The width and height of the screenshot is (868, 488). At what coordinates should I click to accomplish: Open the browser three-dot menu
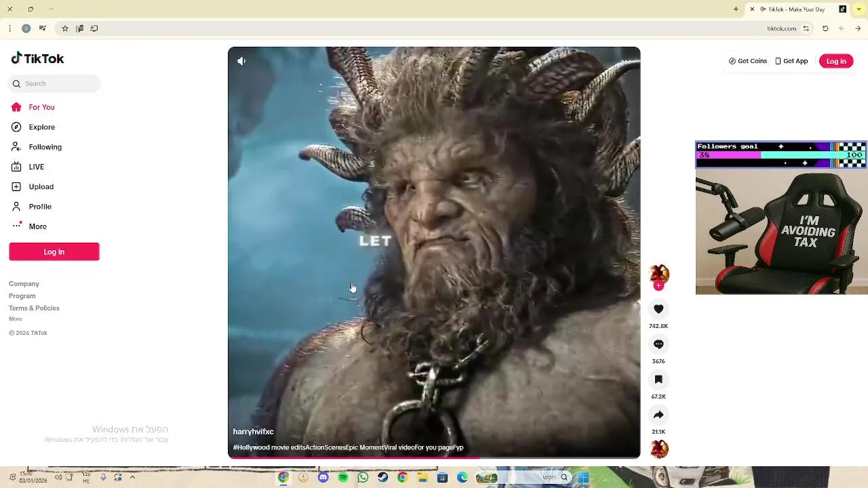point(9,28)
